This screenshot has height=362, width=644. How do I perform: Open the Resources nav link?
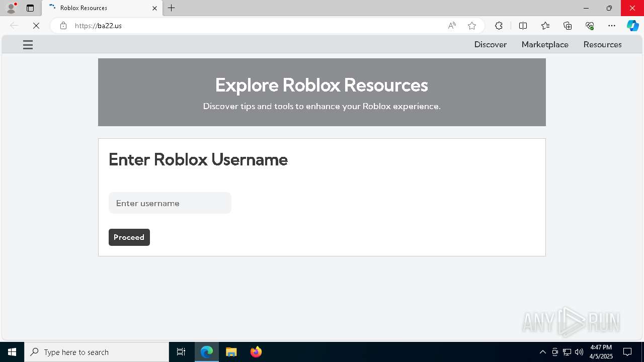602,45
